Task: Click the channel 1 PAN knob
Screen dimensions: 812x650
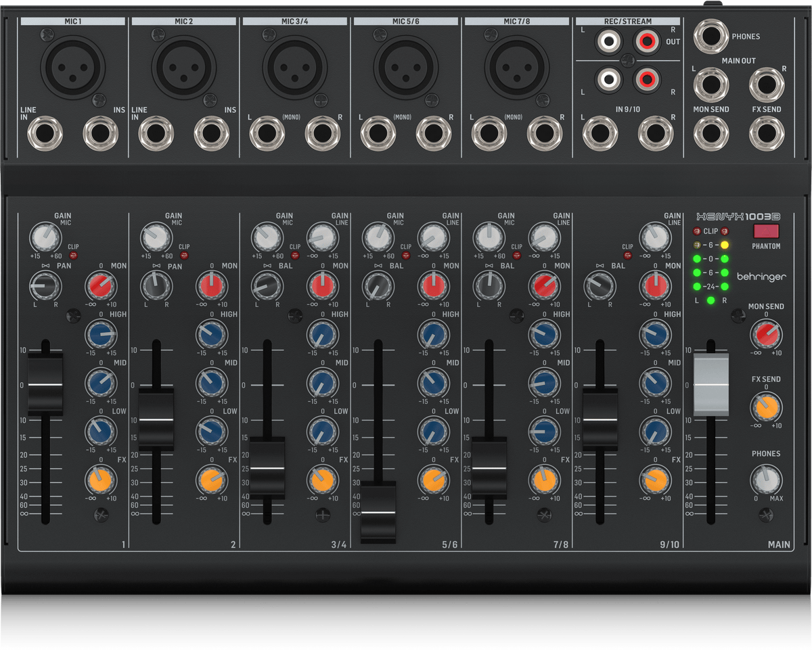Action: coord(45,286)
